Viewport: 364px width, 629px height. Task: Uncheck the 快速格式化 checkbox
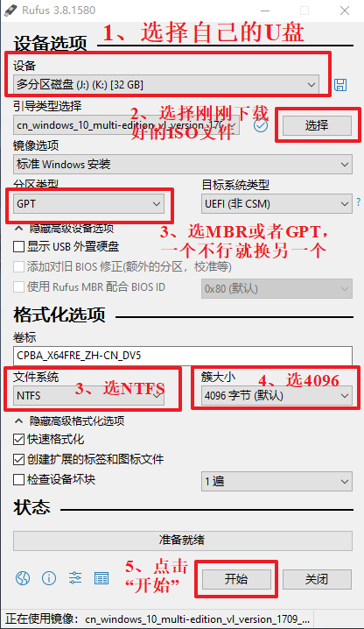click(x=19, y=439)
